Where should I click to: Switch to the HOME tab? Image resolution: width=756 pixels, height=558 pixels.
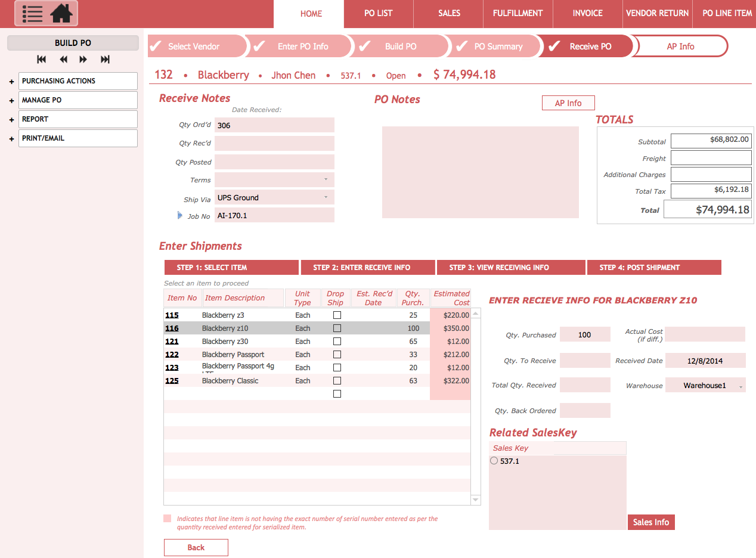coord(309,14)
